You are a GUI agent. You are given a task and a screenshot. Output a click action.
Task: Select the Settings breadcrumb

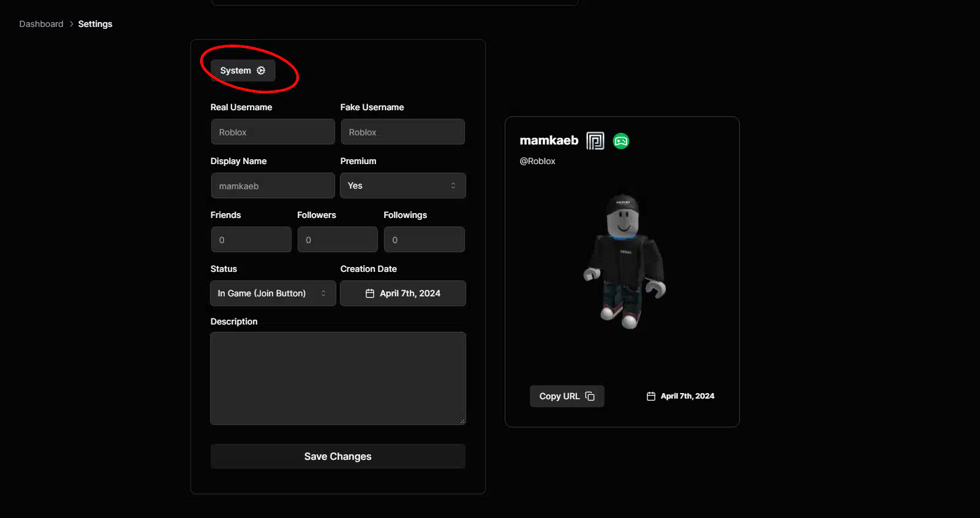[95, 24]
